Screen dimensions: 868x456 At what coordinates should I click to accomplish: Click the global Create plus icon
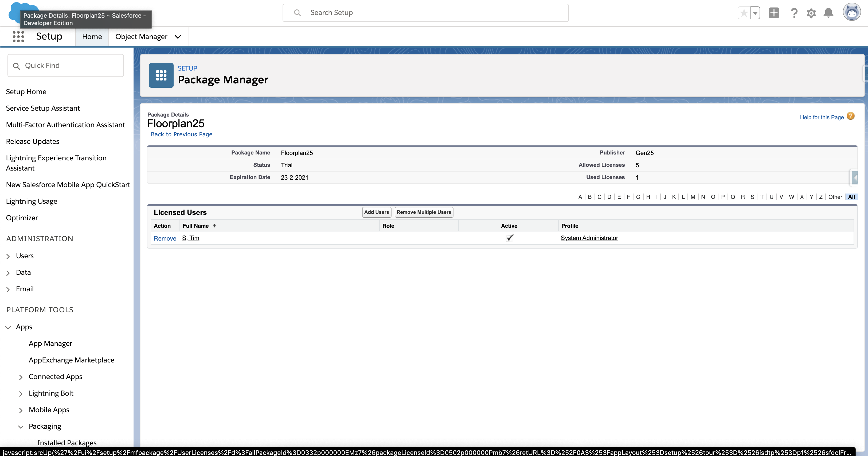774,13
